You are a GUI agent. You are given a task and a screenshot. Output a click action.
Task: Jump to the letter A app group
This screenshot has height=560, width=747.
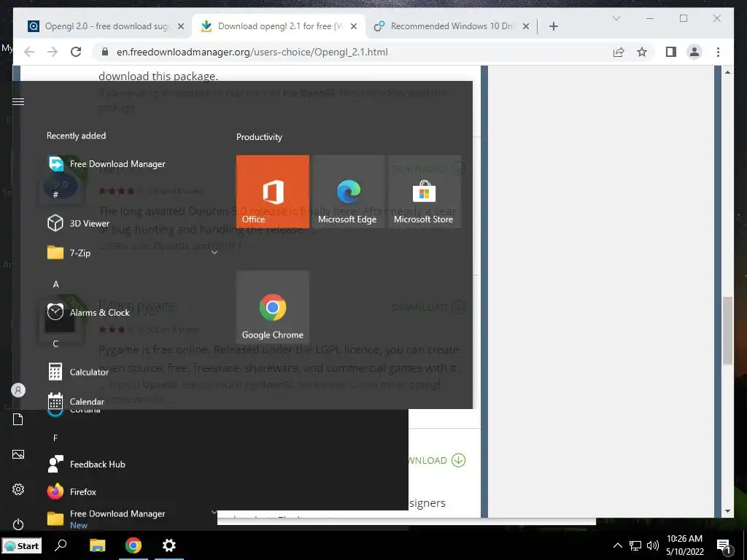click(x=55, y=284)
